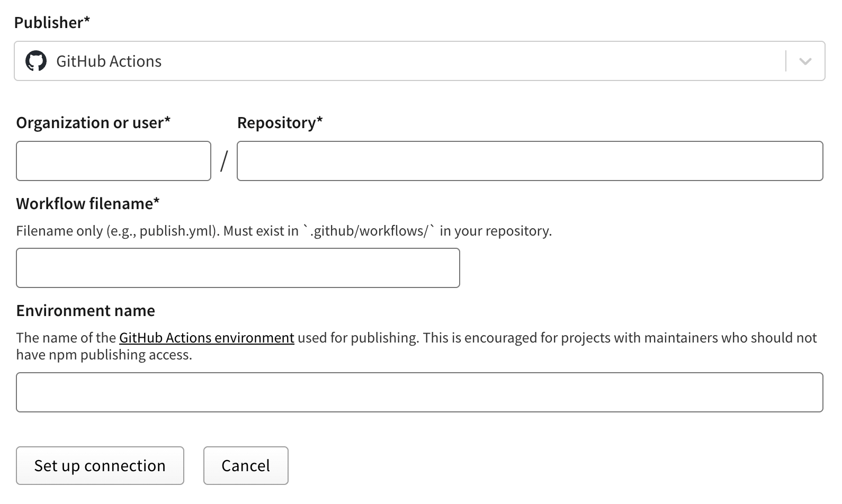Focus the Organization or user input
The width and height of the screenshot is (842, 504).
coord(113,161)
